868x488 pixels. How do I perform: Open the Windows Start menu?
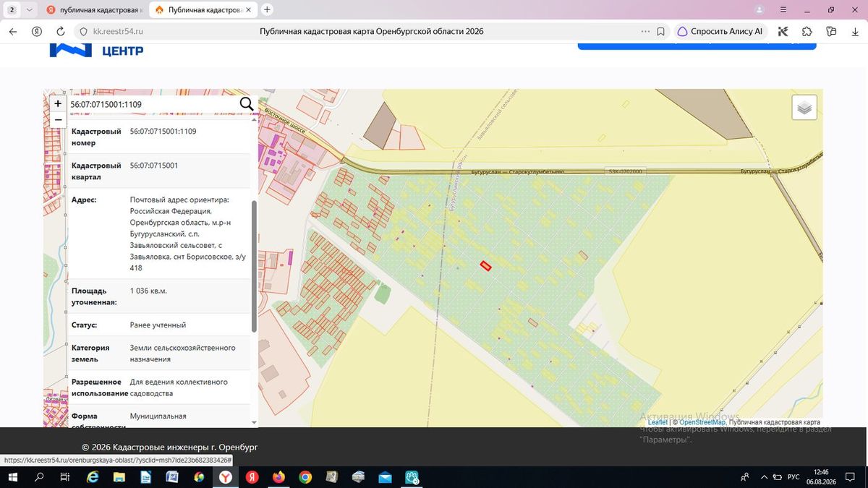pyautogui.click(x=13, y=477)
